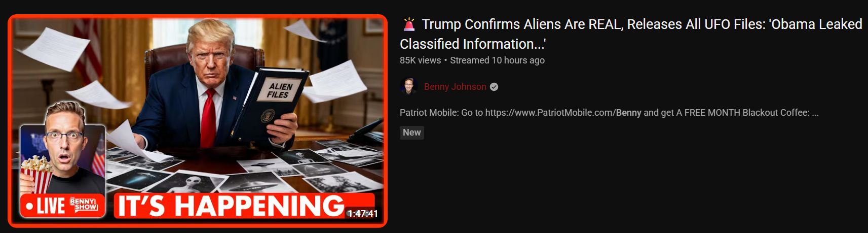The height and width of the screenshot is (233, 868).
Task: Click the red LIVE badge in the thumbnail
Action: coord(46,206)
